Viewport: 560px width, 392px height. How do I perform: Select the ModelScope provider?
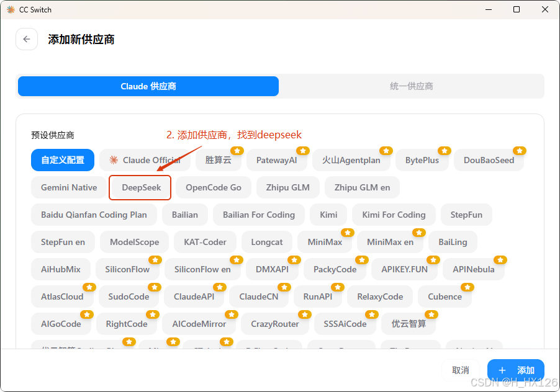click(x=134, y=242)
